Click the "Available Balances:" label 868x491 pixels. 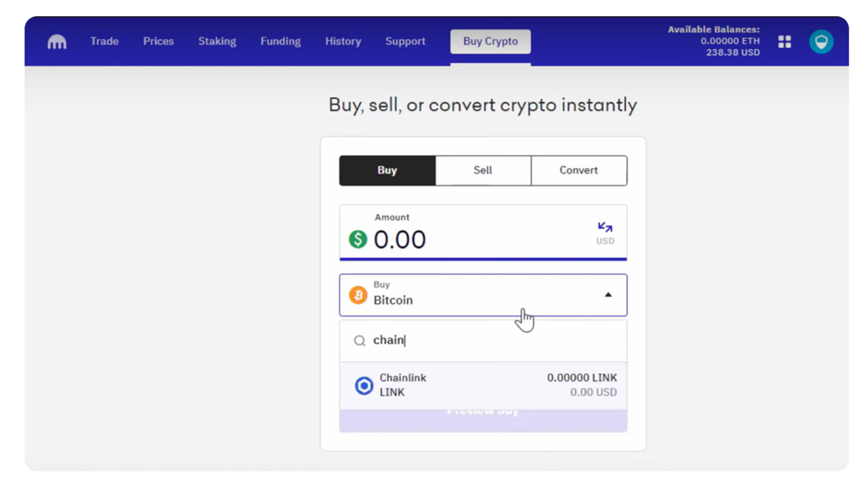(714, 29)
